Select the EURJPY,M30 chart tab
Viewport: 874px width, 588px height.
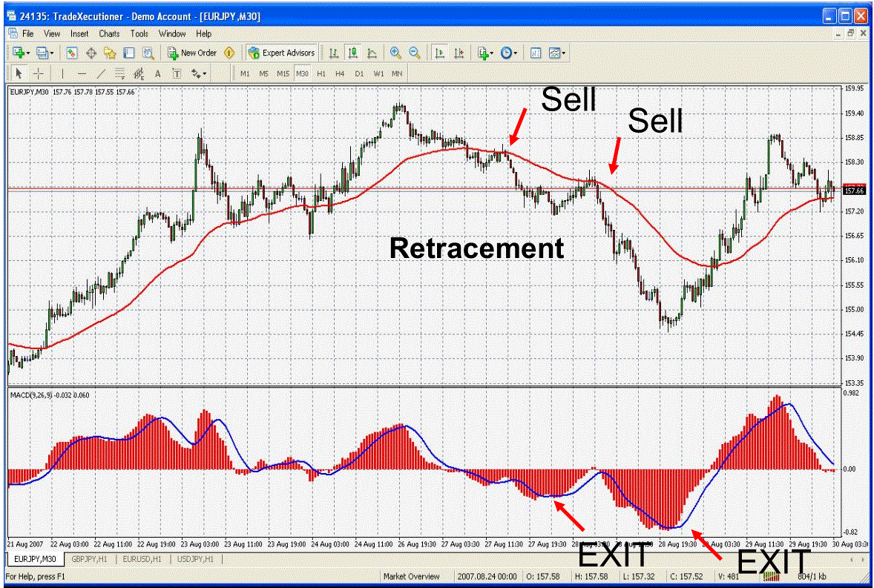(x=35, y=559)
